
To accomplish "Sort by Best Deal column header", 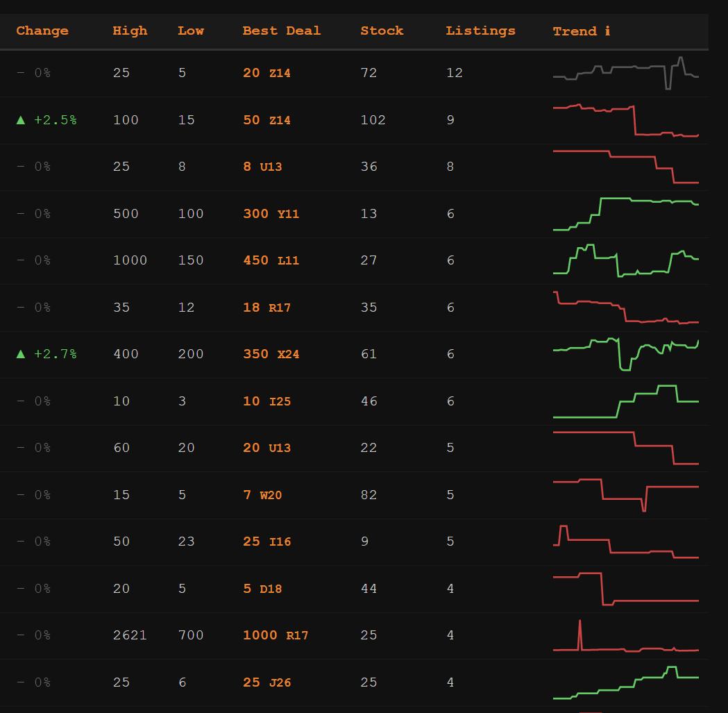I will pyautogui.click(x=281, y=31).
